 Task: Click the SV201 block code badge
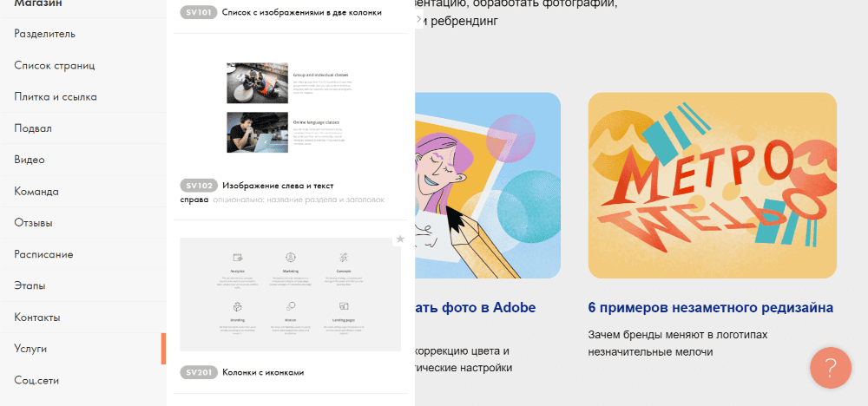[199, 373]
